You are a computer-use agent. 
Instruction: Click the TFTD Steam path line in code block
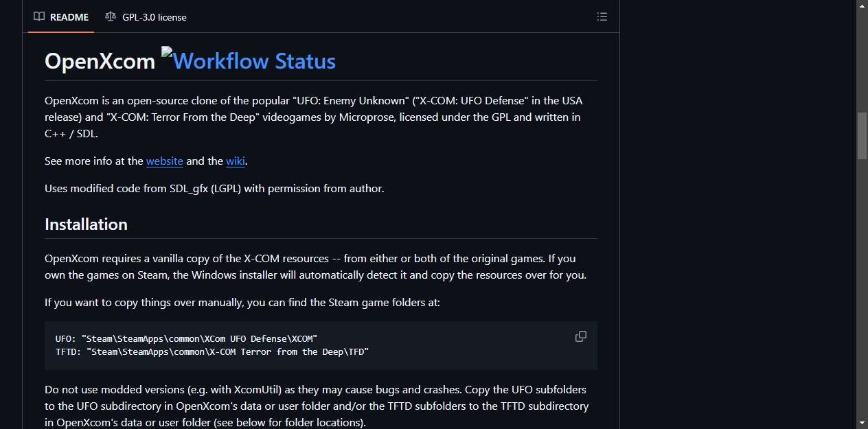click(212, 351)
